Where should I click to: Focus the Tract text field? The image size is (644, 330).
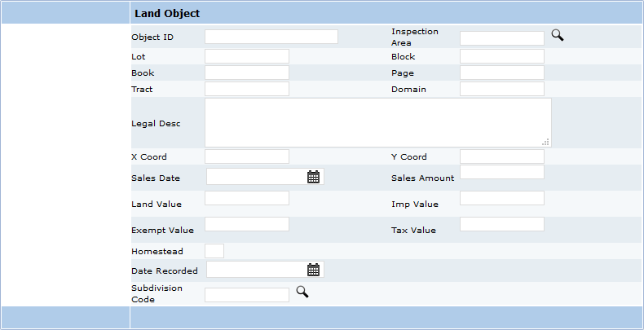coord(246,89)
